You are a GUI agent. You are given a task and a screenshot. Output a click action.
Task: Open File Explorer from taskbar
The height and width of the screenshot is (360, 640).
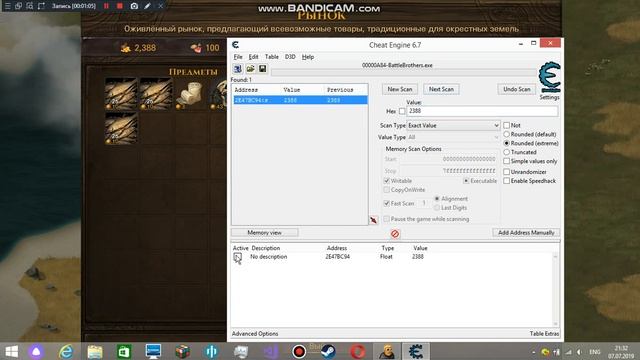pyautogui.click(x=95, y=351)
